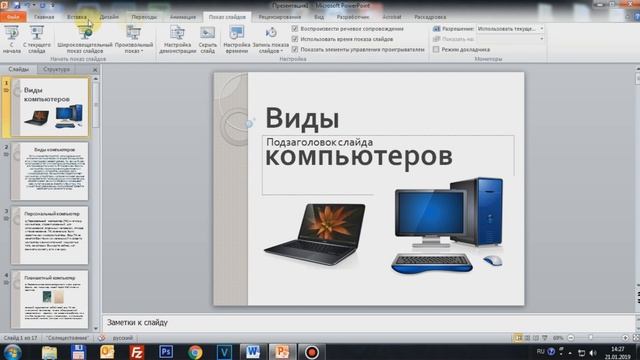Open Запись показа слайдов dropdown

271,40
